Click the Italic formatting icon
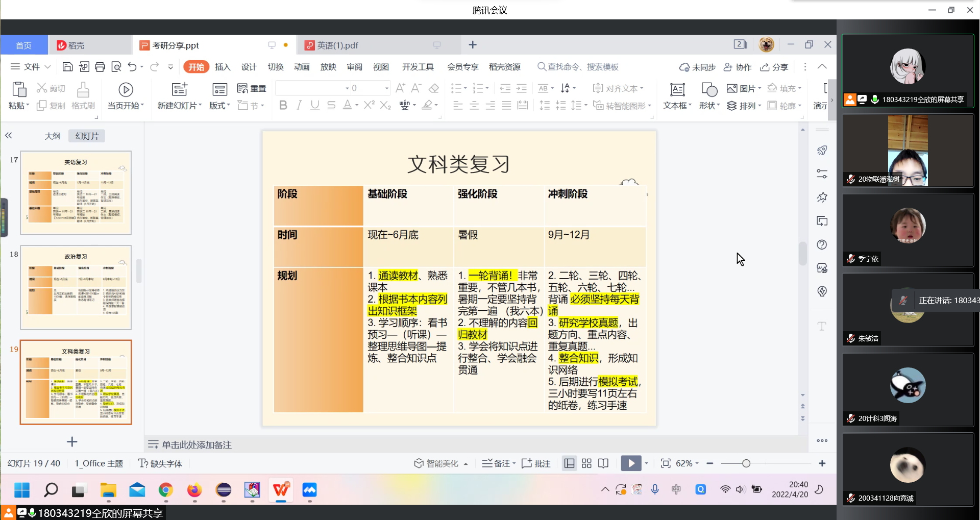Screen dimensions: 980x520 pyautogui.click(x=299, y=105)
